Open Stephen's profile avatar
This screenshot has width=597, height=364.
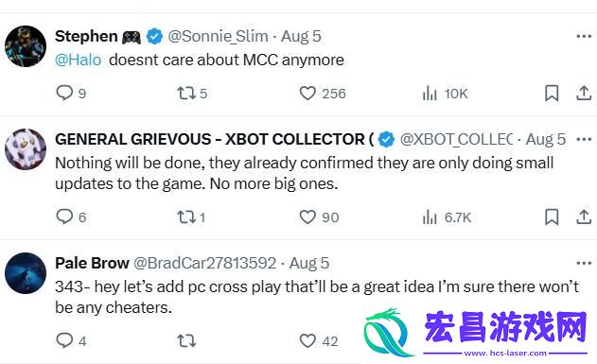26,46
